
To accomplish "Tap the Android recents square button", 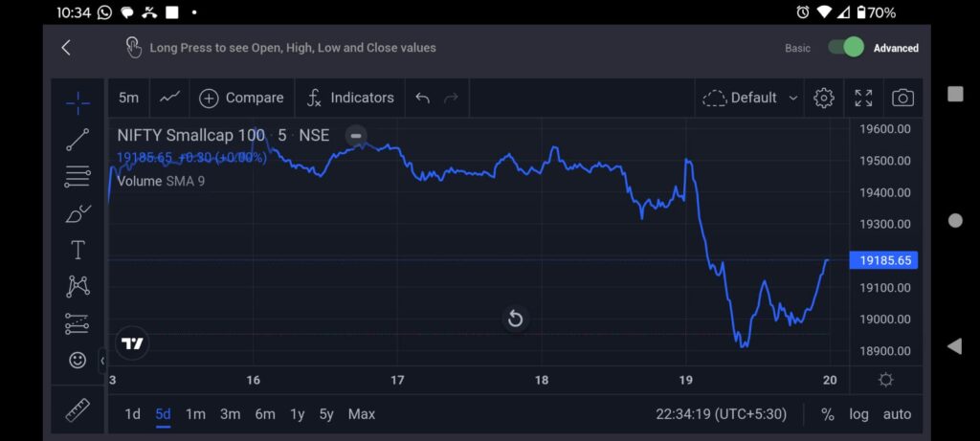I will [955, 95].
